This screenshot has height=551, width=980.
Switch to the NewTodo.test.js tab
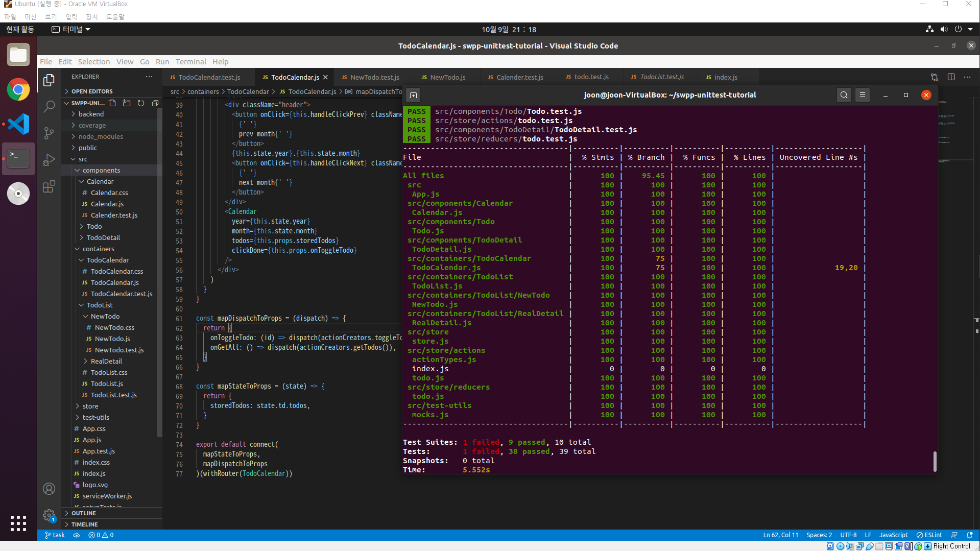click(374, 78)
